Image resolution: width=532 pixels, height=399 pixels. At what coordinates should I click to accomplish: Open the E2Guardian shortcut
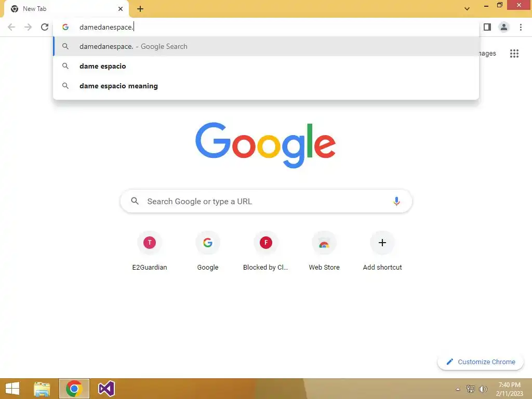point(149,251)
